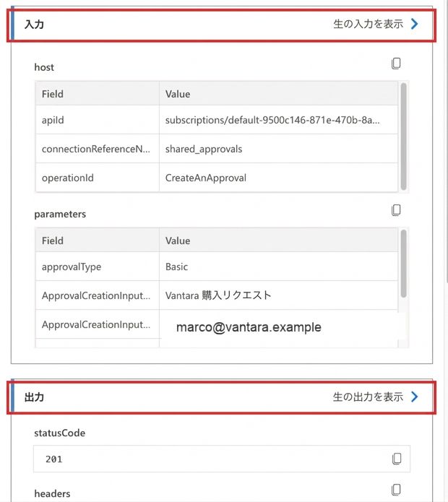
Task: Click the host table vertical scrollbar
Action: 403,137
